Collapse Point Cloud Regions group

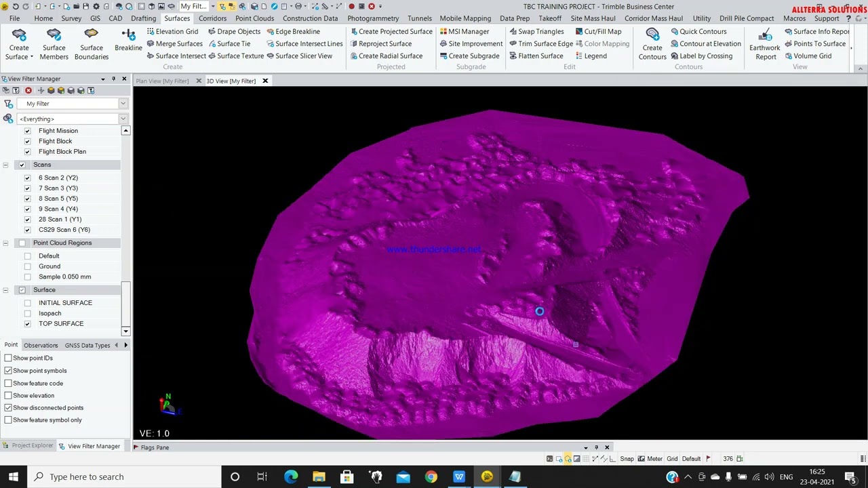click(x=5, y=243)
